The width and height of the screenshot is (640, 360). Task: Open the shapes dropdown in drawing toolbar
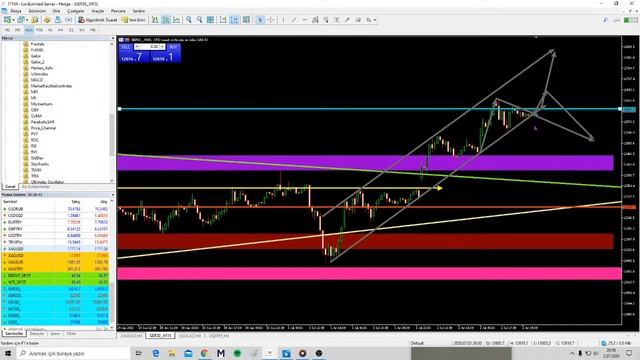coord(370,20)
